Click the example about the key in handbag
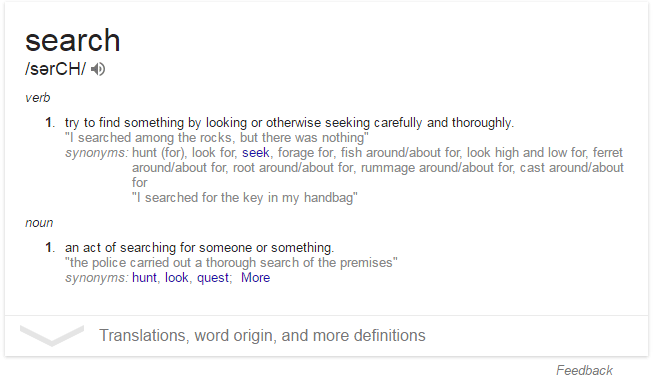This screenshot has width=653, height=375. coord(245,198)
